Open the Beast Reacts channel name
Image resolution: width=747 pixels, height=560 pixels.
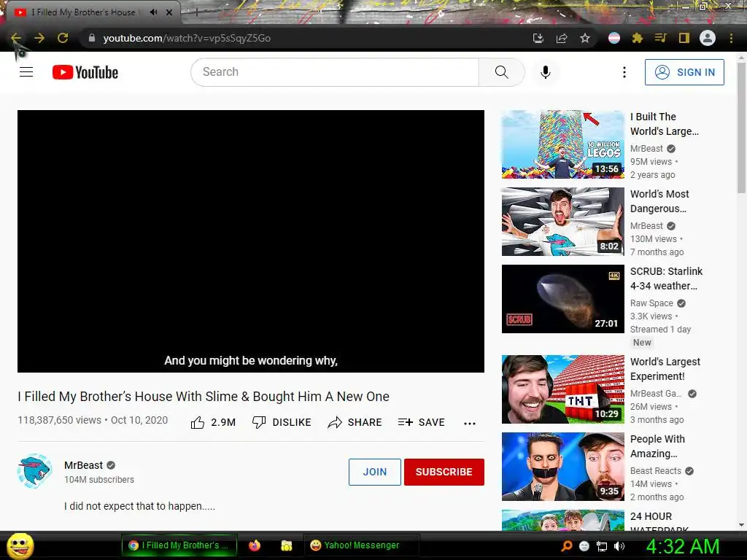pyautogui.click(x=656, y=471)
